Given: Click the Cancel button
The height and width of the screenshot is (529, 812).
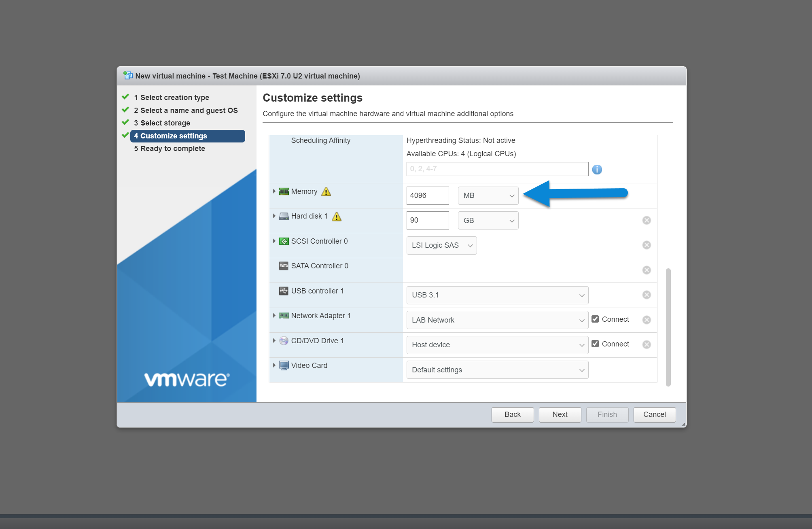Looking at the screenshot, I should click(654, 414).
